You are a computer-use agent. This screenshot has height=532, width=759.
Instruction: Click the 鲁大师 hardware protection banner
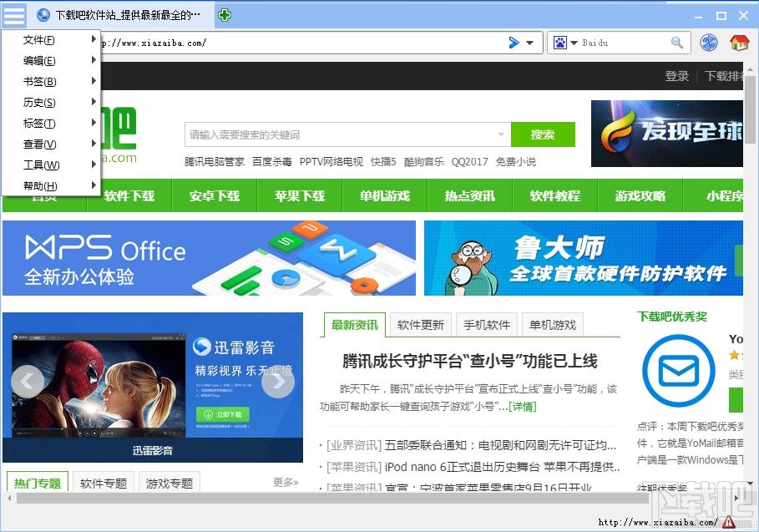pos(584,258)
